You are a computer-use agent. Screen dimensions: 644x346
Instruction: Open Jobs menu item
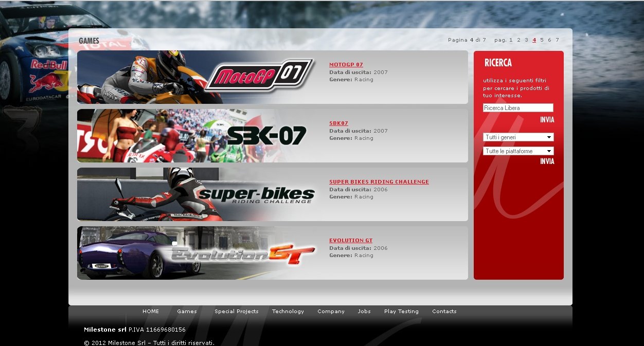coord(364,312)
